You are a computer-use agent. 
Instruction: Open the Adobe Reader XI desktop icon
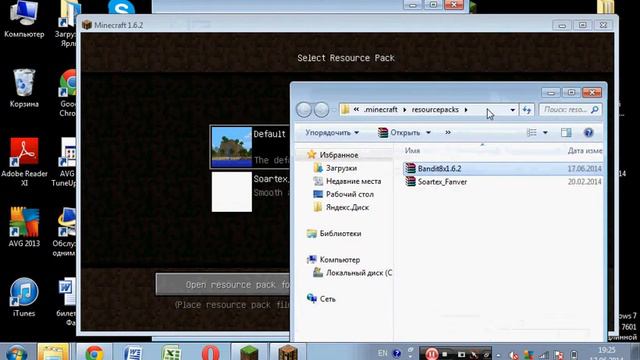24,162
